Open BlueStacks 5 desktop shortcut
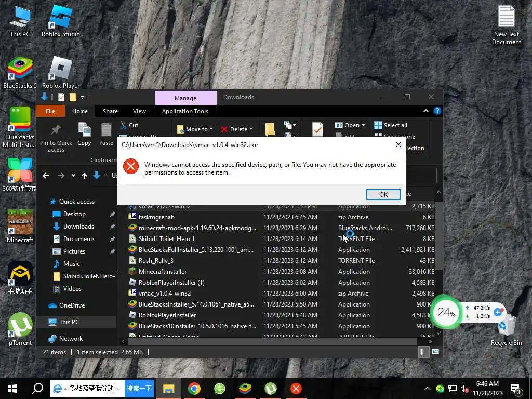532x399 pixels. tap(20, 73)
